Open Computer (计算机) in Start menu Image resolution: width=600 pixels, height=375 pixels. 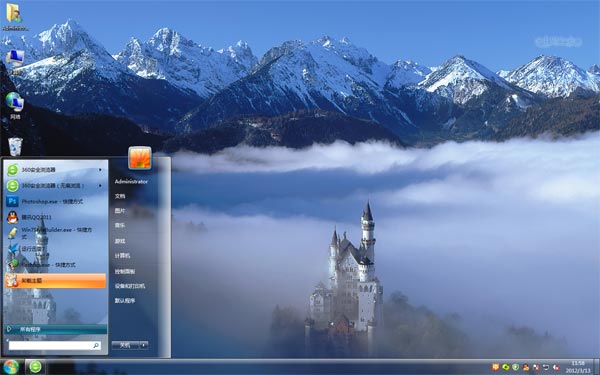[122, 256]
